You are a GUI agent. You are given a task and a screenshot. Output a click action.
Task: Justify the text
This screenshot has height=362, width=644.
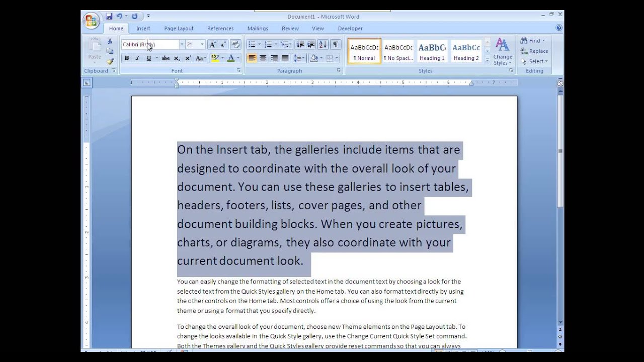(x=285, y=58)
